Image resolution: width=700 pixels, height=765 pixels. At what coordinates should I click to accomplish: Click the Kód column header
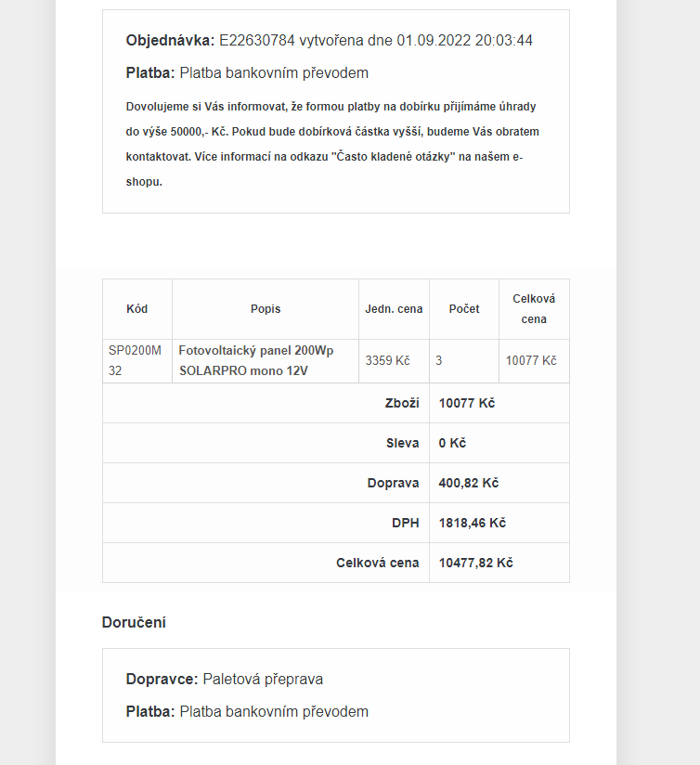click(136, 309)
